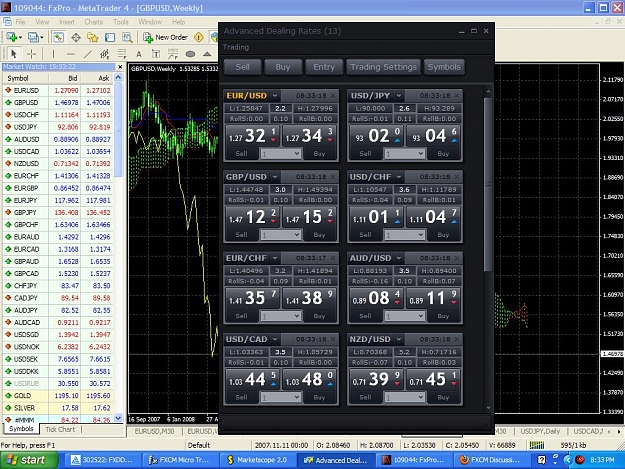Toggle the Data Window crosshair-target icon

(x=76, y=37)
